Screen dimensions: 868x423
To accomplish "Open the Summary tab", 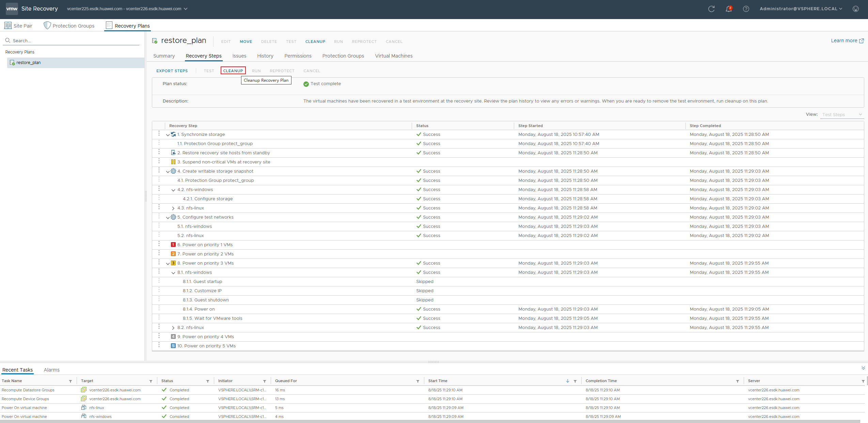I will [164, 56].
